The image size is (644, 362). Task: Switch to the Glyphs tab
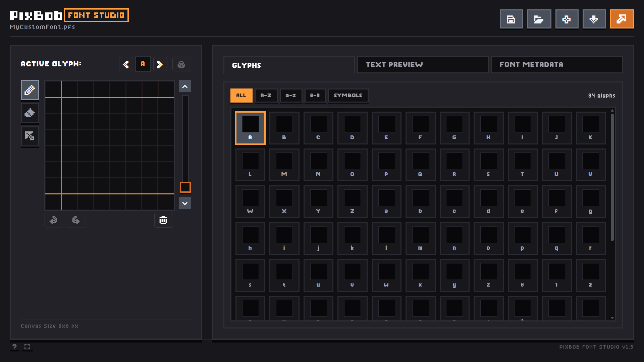(289, 65)
